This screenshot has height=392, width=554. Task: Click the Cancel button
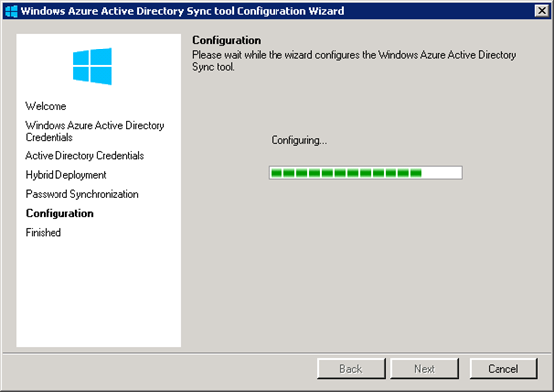click(x=503, y=369)
